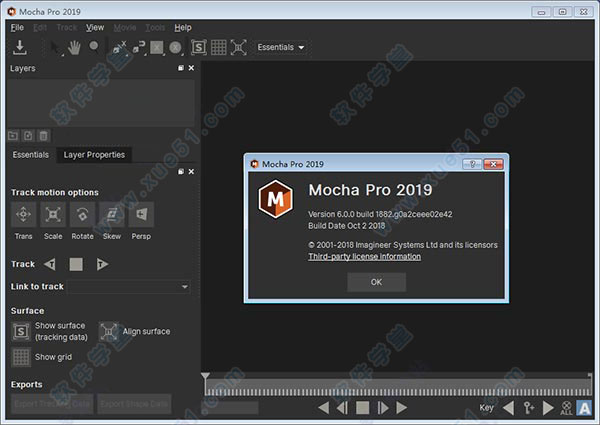600x425 pixels.
Task: Click Delete all keyframes icon
Action: point(566,408)
